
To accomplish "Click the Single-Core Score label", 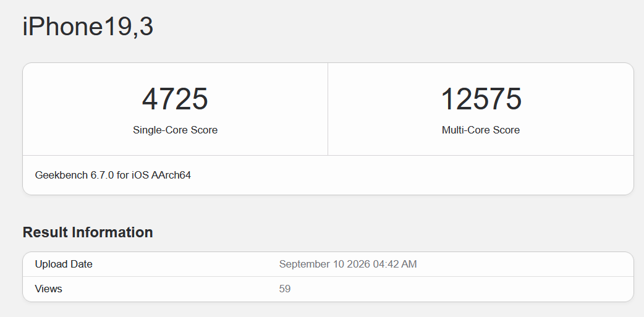I will click(175, 130).
